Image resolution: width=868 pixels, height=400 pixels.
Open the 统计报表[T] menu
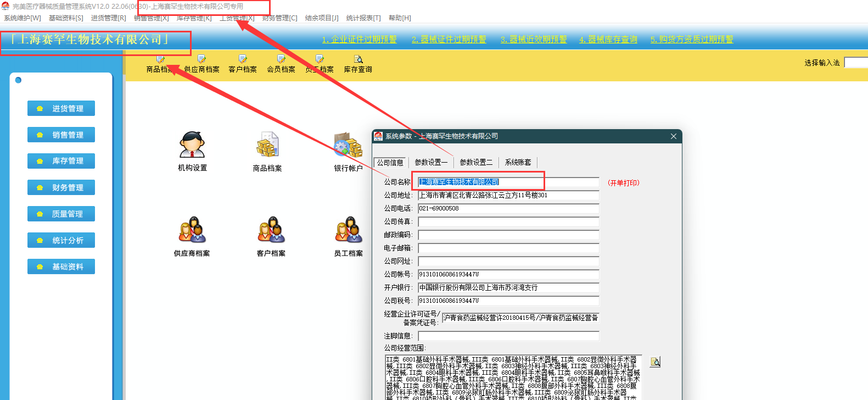coord(363,18)
